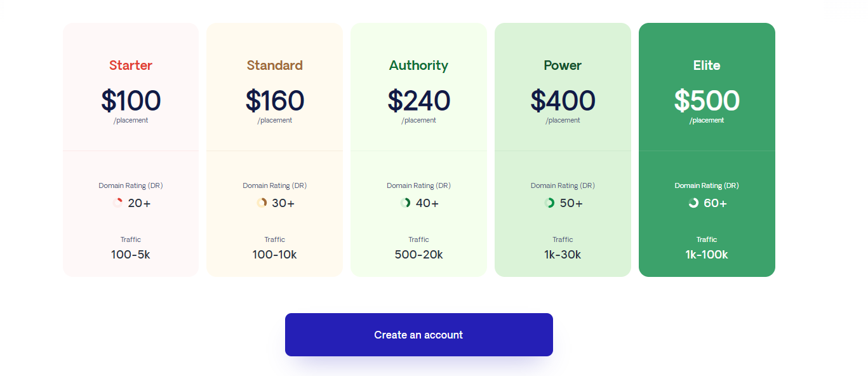Screen dimensions: 868x376
Task: Click the "Domain Rating (DR)" label on Power card
Action: click(x=562, y=185)
